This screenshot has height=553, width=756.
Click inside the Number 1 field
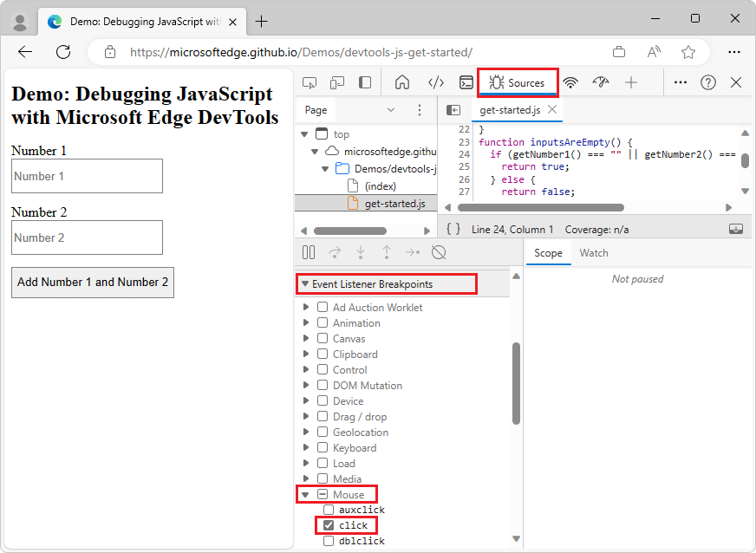pos(87,175)
